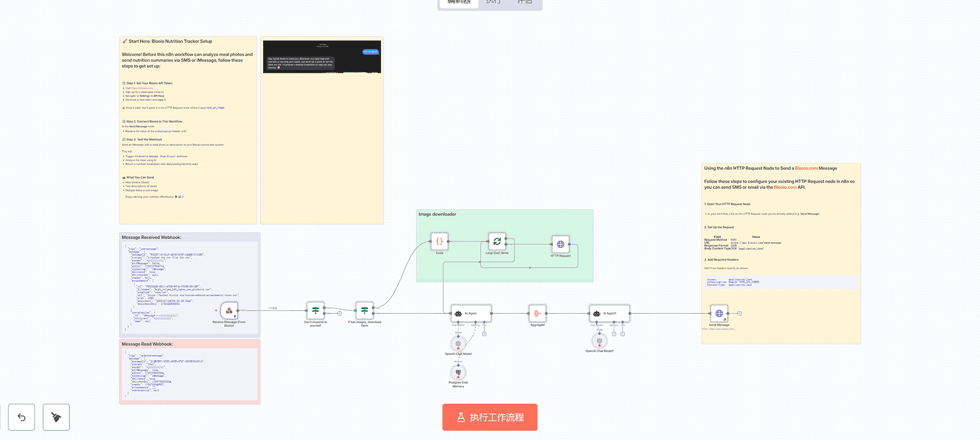The height and width of the screenshot is (441, 980).
Task: Switch to the 执行 executions tab
Action: pyautogui.click(x=494, y=2)
